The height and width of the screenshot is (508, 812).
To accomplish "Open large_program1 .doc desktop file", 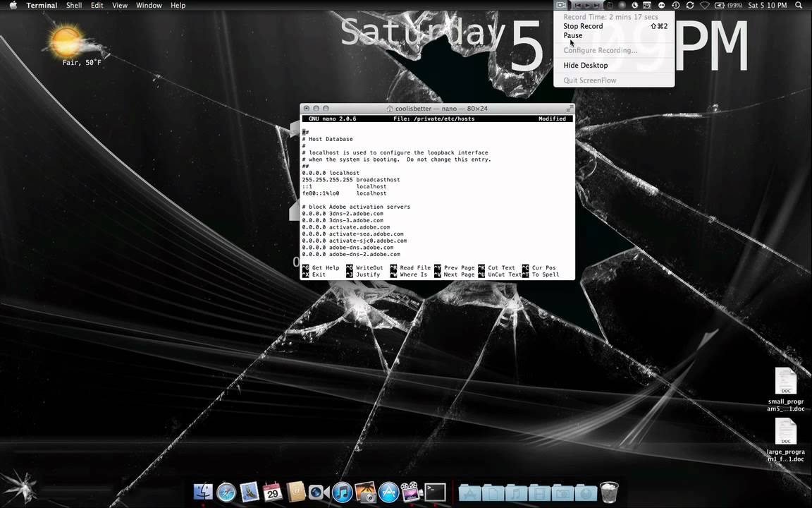I will [x=786, y=440].
